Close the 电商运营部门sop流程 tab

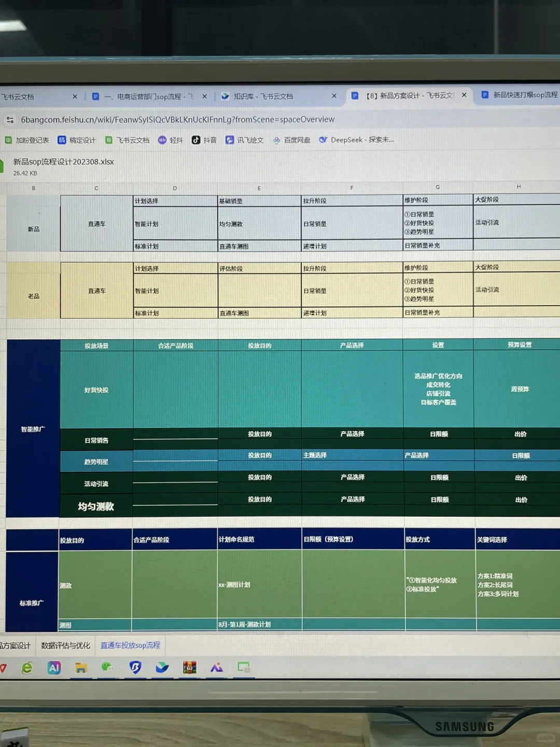[205, 96]
